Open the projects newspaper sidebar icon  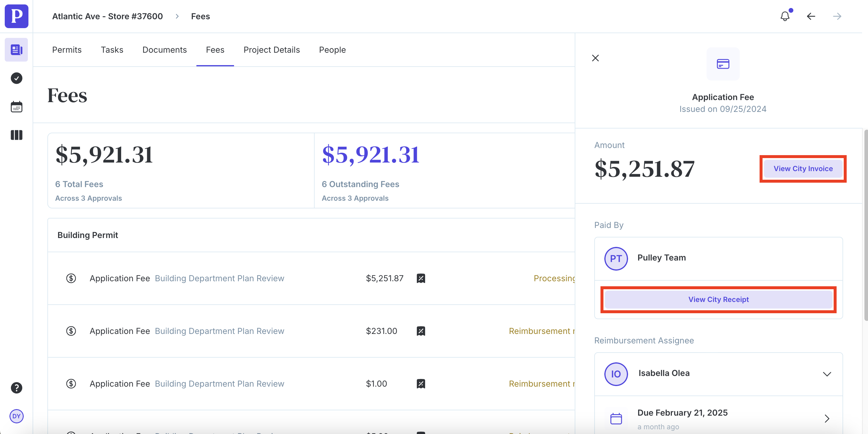(x=16, y=50)
